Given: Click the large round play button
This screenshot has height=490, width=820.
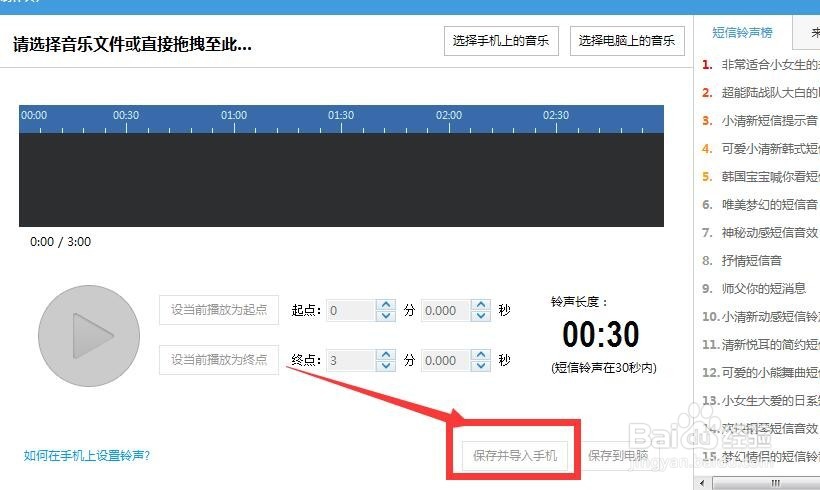Looking at the screenshot, I should [89, 336].
